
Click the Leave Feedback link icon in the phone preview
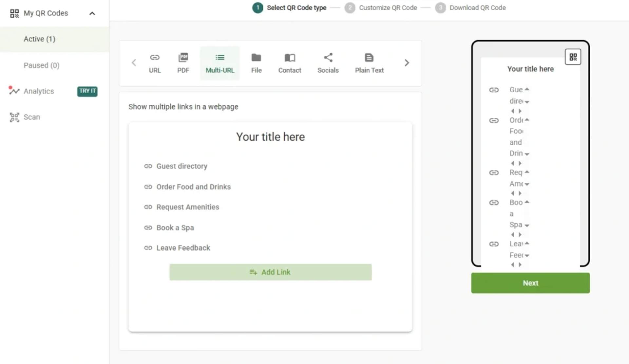494,244
